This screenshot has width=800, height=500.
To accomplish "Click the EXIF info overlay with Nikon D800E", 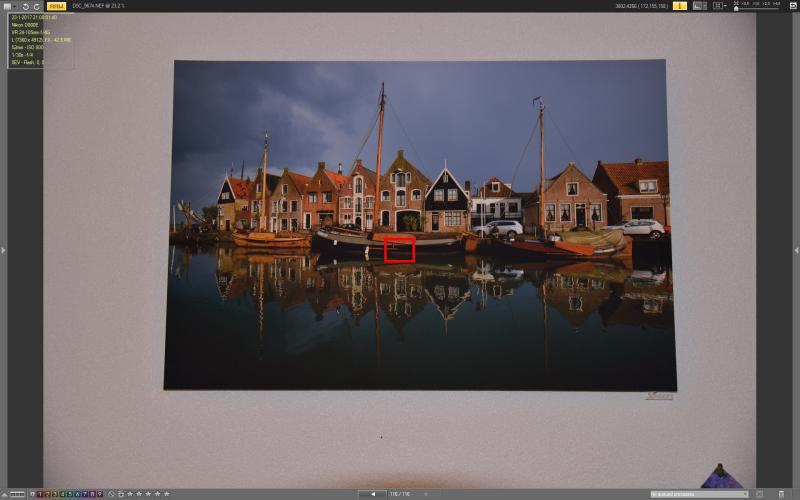I will point(41,40).
